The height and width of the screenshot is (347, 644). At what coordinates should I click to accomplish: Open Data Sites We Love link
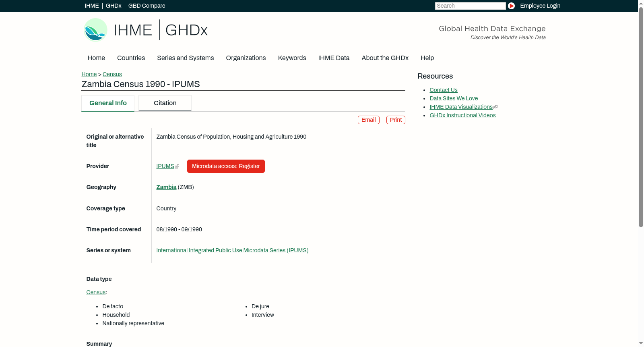click(454, 98)
